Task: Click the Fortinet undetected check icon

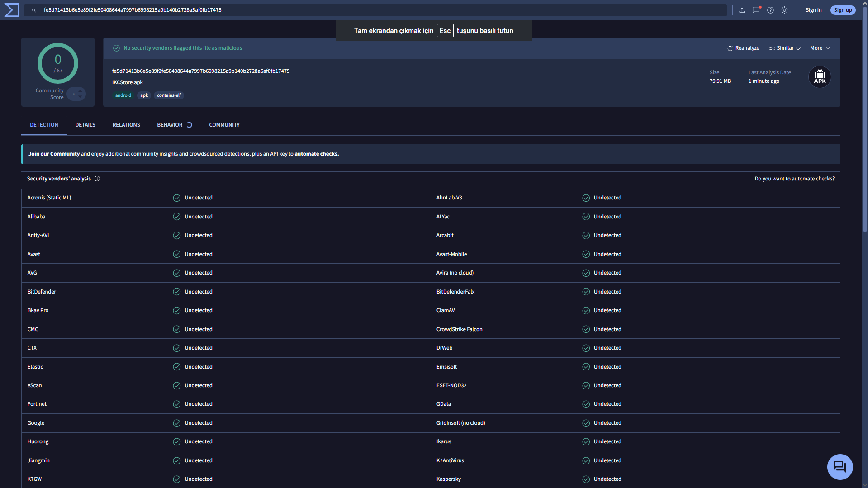Action: pos(177,404)
